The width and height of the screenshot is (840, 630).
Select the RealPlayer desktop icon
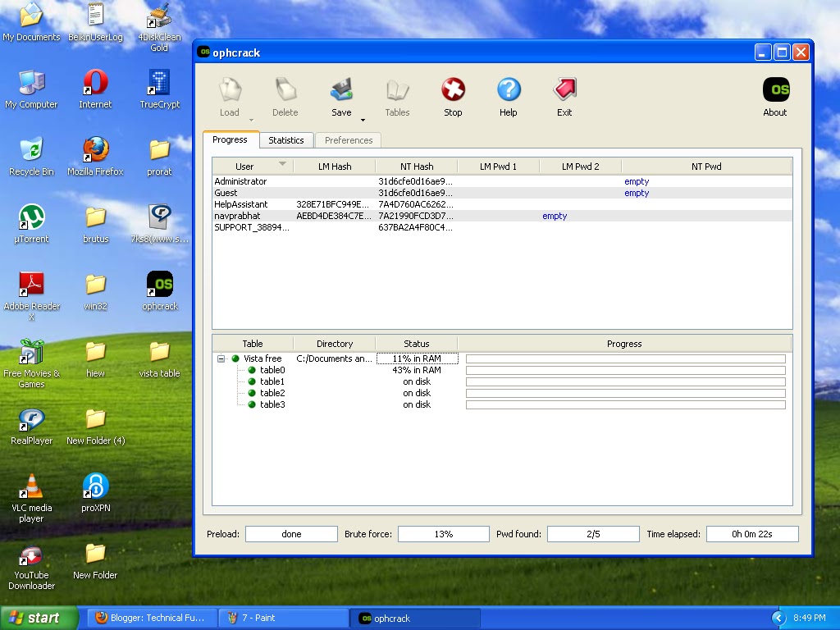[x=31, y=426]
